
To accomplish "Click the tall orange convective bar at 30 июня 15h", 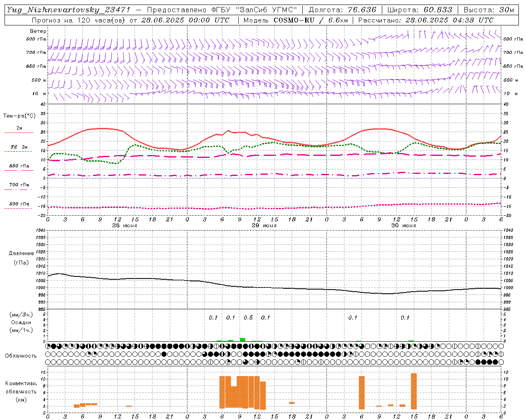I will [x=414, y=391].
